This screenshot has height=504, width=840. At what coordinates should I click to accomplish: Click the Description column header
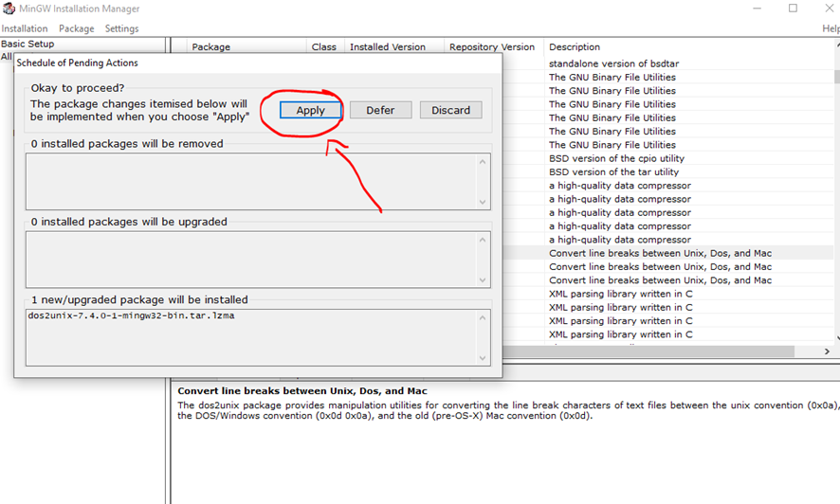point(575,46)
